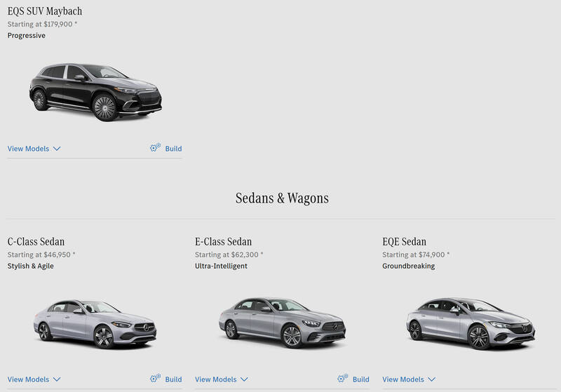Click Build link for C-Class Sedan
Screen dimensions: 561x392
coord(173,379)
